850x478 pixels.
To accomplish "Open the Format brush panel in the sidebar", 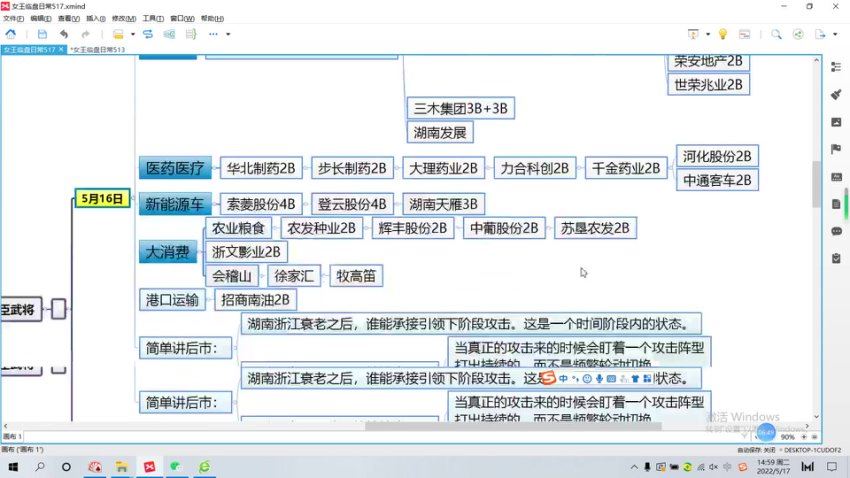I will 836,94.
